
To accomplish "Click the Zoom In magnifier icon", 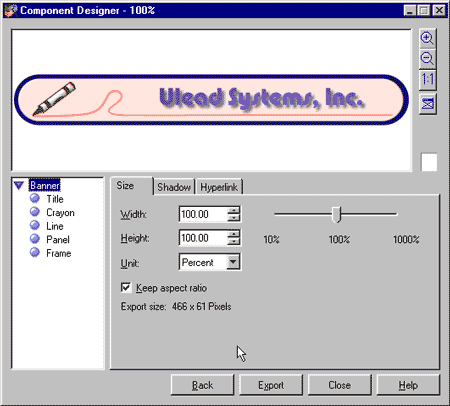I will [x=427, y=38].
